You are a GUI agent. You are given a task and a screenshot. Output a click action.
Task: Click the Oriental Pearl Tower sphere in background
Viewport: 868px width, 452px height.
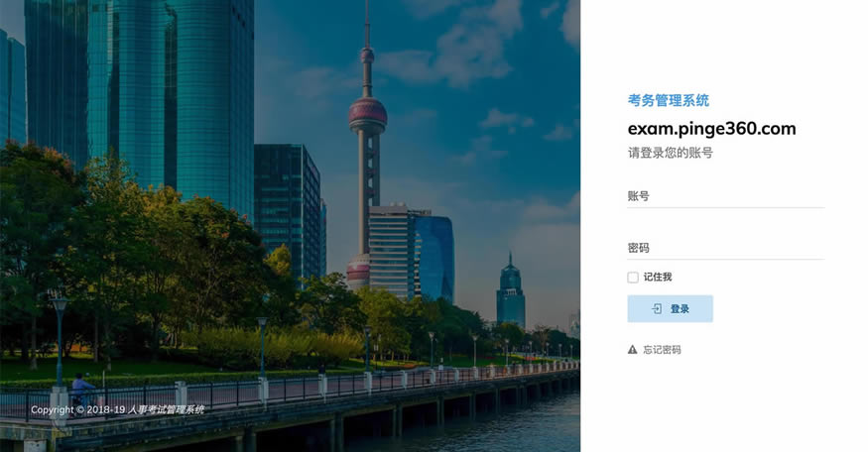(368, 114)
